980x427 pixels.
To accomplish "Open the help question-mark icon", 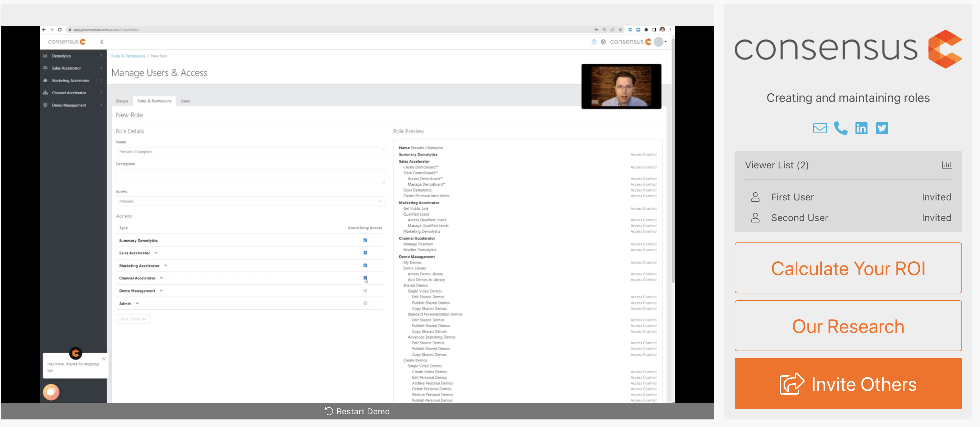I will (594, 42).
